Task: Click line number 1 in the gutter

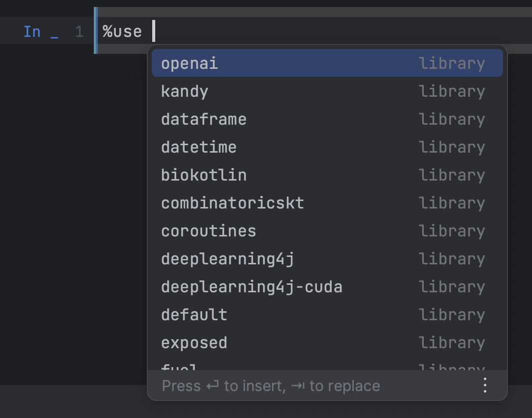Action: pyautogui.click(x=79, y=32)
